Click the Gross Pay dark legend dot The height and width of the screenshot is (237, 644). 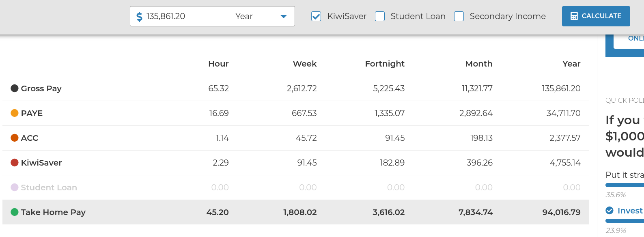pyautogui.click(x=15, y=88)
